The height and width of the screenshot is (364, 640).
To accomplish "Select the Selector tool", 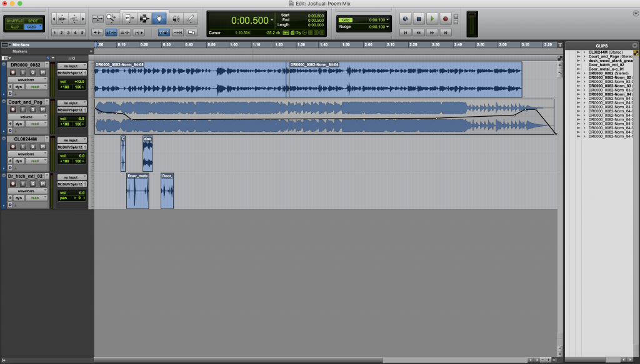I will point(144,18).
